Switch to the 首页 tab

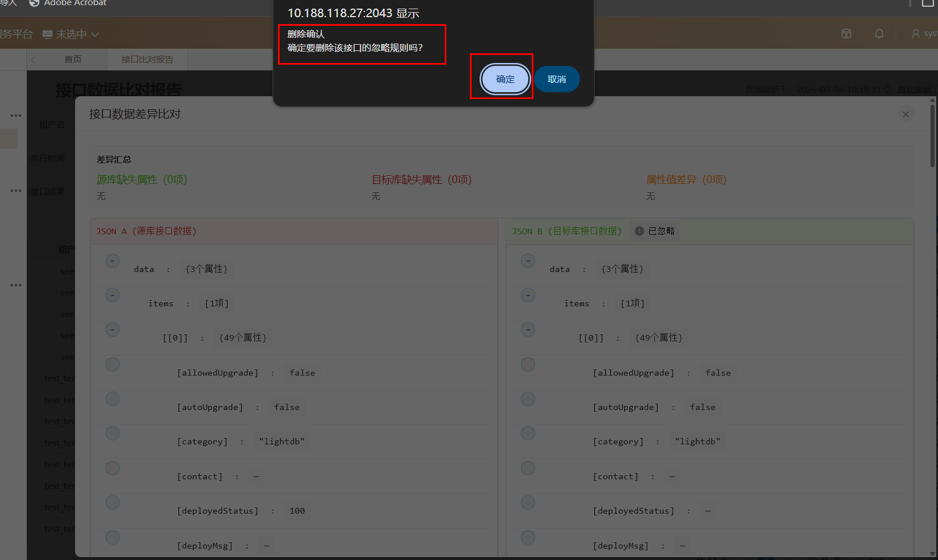coord(73,60)
